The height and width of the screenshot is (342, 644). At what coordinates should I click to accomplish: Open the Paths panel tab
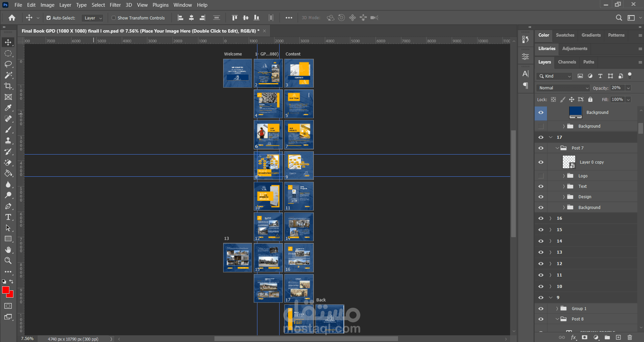(x=588, y=62)
